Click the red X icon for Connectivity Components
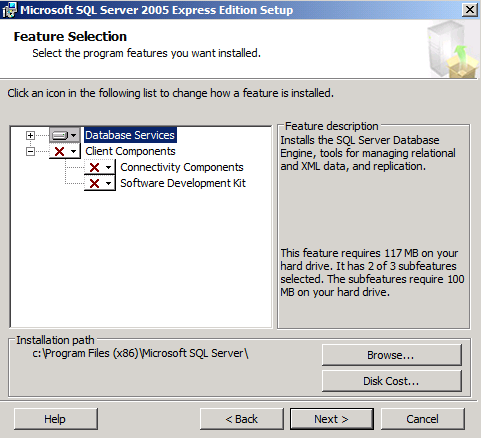This screenshot has height=438, width=481. click(95, 167)
